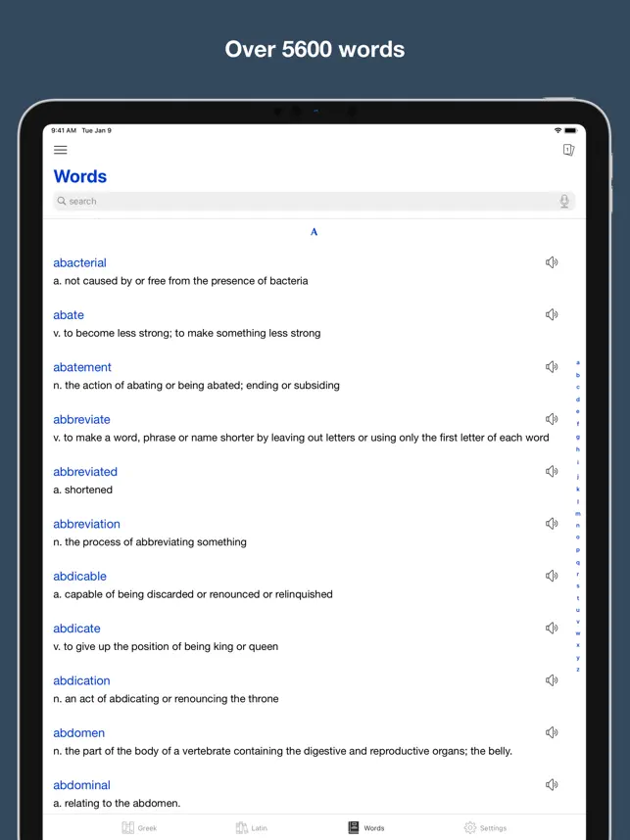Play pronunciation for abate
The width and height of the screenshot is (630, 840).
[x=552, y=314]
